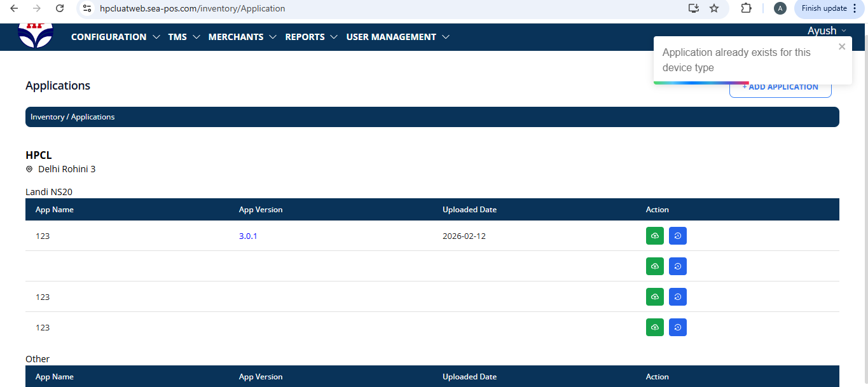Screen dimensions: 868x387
Task: Bookmark this page with the star icon
Action: pos(714,8)
